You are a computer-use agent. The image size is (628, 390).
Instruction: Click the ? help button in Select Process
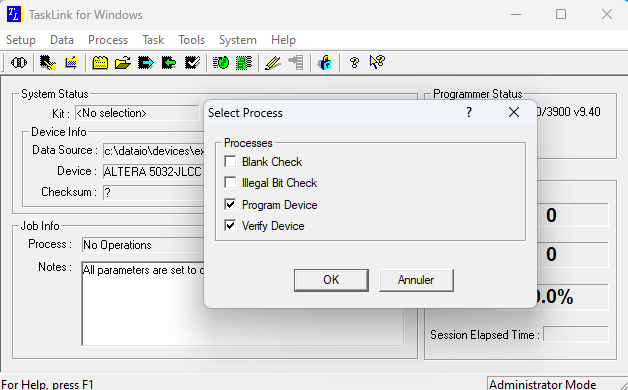pyautogui.click(x=469, y=112)
